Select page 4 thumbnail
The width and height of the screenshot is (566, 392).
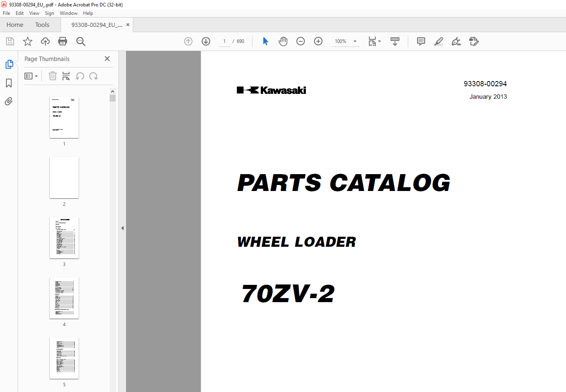click(64, 298)
